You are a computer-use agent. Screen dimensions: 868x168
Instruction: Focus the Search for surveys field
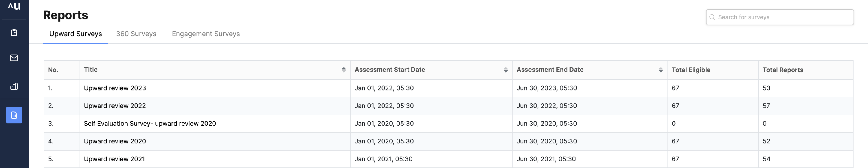pos(780,17)
